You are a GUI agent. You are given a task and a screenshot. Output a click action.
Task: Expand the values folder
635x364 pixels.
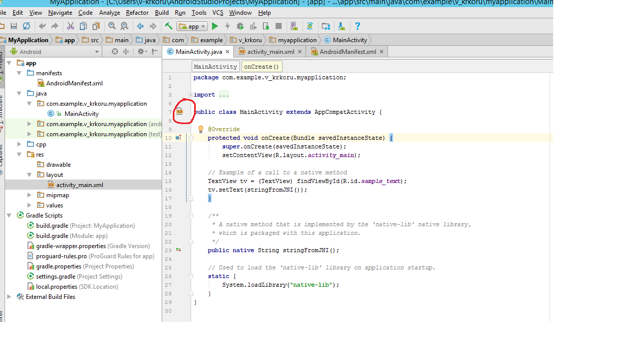(x=29, y=205)
